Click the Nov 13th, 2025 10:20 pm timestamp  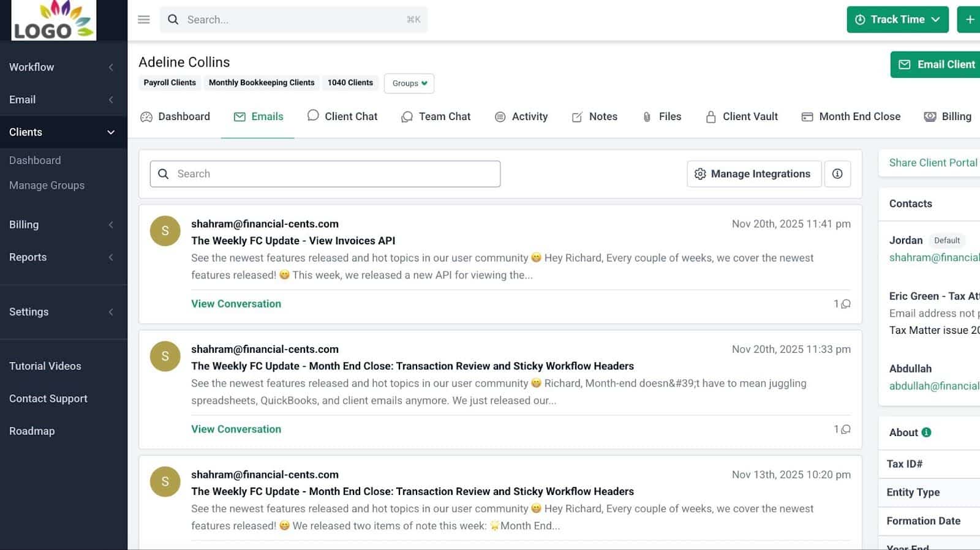(x=791, y=475)
